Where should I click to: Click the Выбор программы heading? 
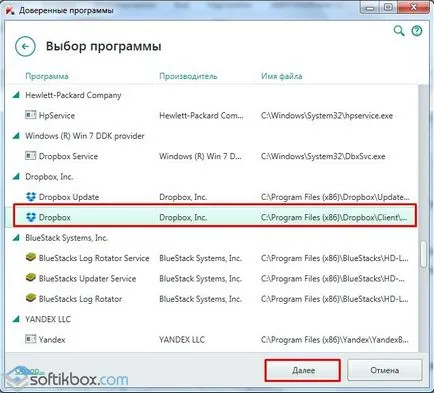click(x=103, y=46)
